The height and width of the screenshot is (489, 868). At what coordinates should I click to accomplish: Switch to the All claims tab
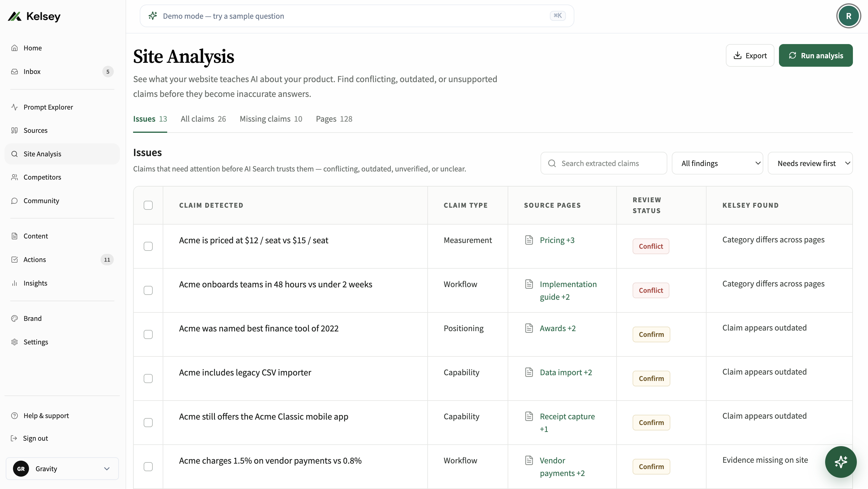pos(203,119)
